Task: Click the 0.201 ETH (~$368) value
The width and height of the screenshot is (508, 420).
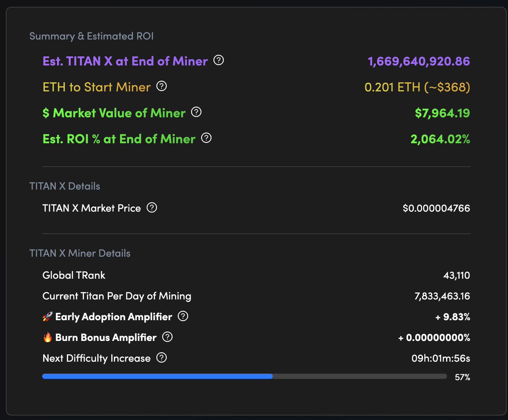Action: 417,87
